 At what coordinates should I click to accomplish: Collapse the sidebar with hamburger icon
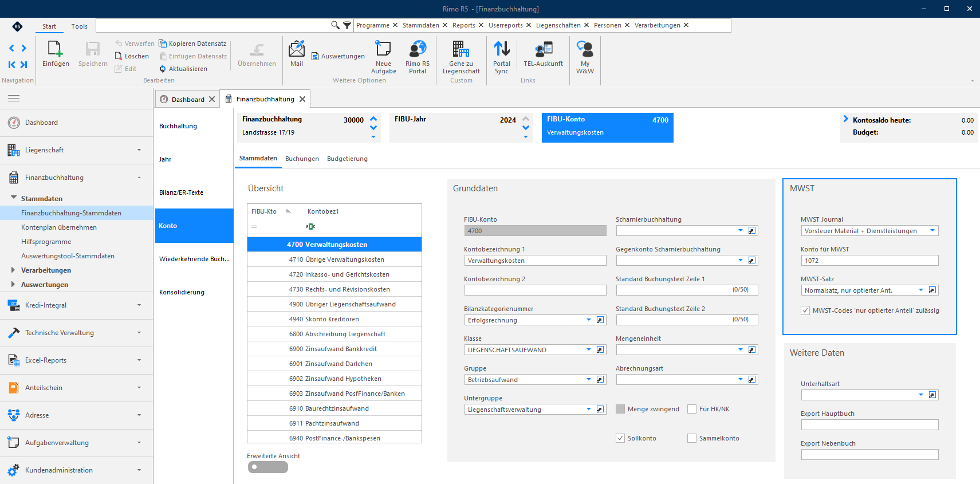[14, 99]
